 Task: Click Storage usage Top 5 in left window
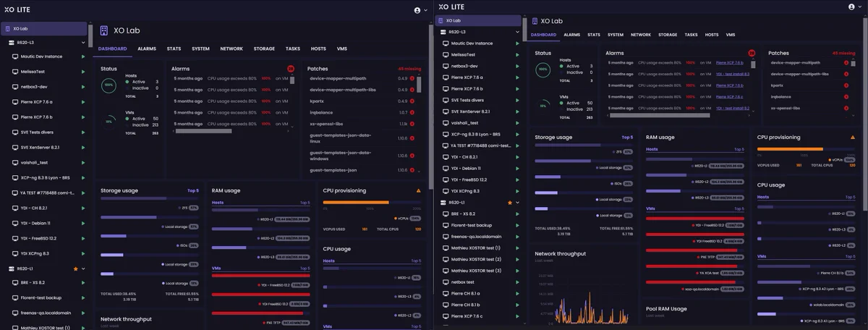[x=193, y=190]
